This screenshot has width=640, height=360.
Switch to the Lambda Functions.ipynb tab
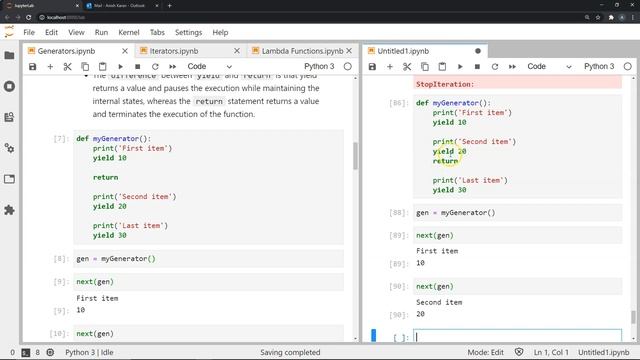[302, 51]
